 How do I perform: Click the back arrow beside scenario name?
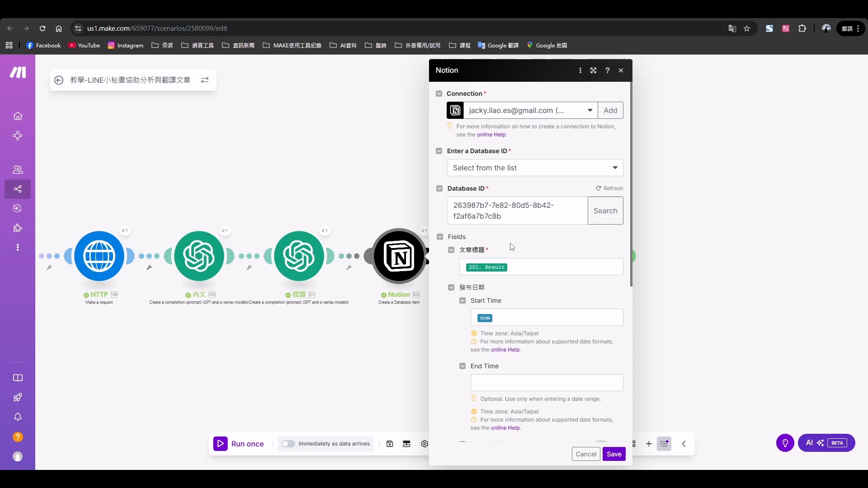[59, 80]
